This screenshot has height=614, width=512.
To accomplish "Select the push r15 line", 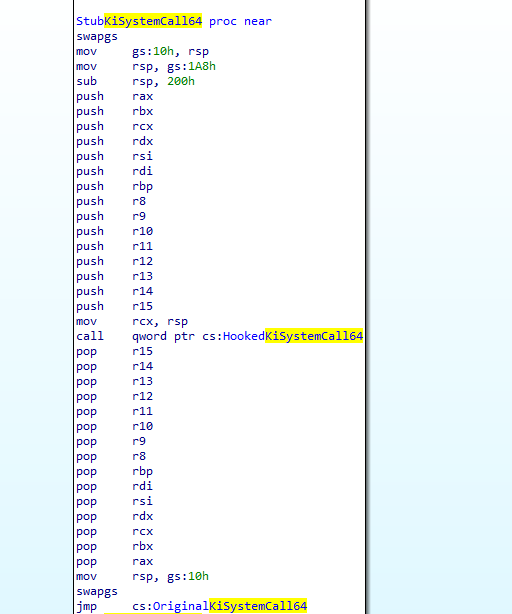I will [114, 306].
